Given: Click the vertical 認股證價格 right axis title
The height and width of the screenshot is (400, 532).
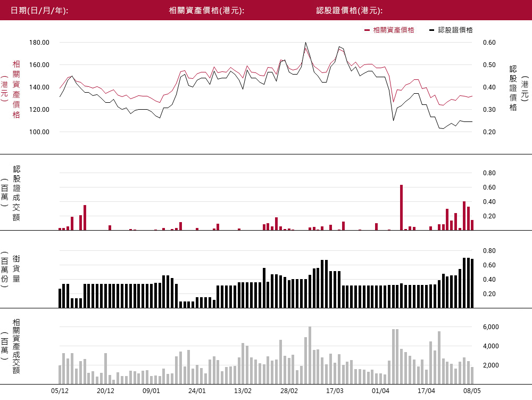Looking at the screenshot, I should (513, 88).
